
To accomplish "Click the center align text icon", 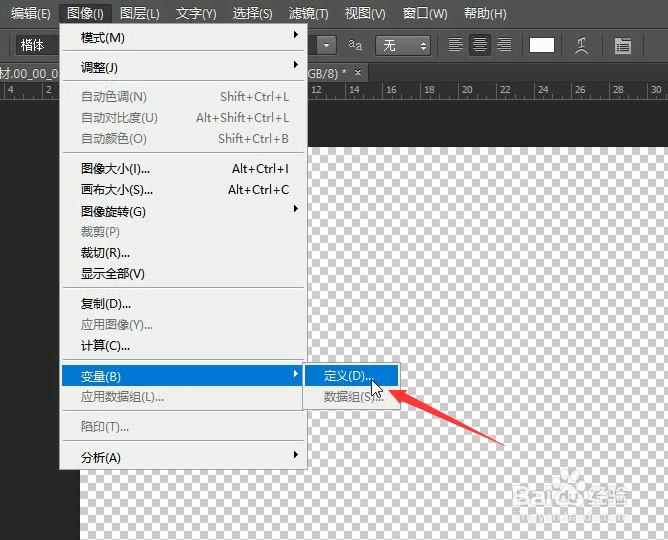I will coord(480,45).
